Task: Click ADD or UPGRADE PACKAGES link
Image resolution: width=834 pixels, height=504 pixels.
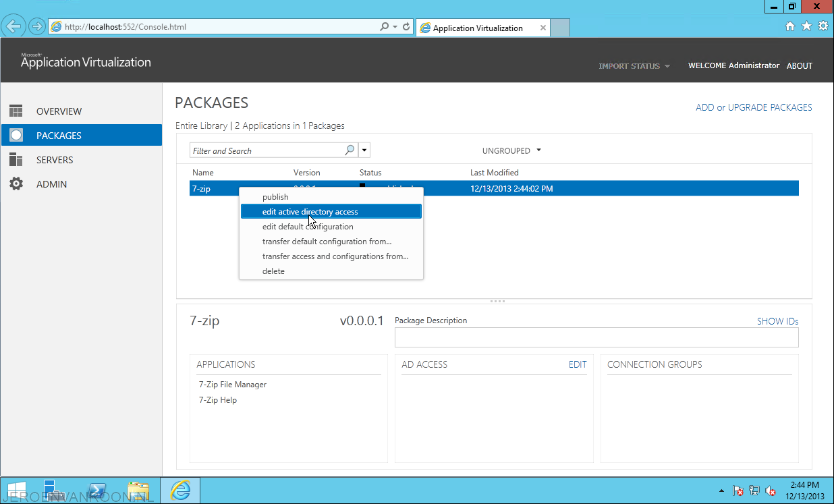Action: (x=754, y=107)
